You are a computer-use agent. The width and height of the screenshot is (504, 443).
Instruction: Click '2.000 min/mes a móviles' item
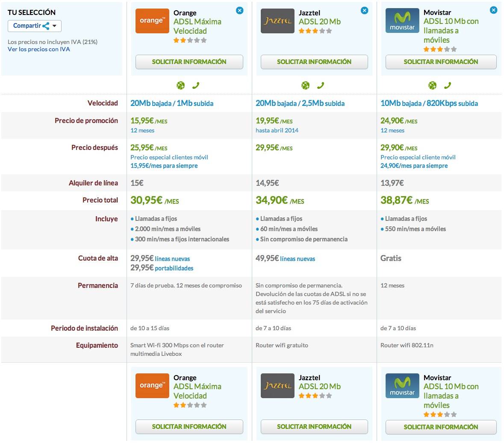[x=168, y=229]
